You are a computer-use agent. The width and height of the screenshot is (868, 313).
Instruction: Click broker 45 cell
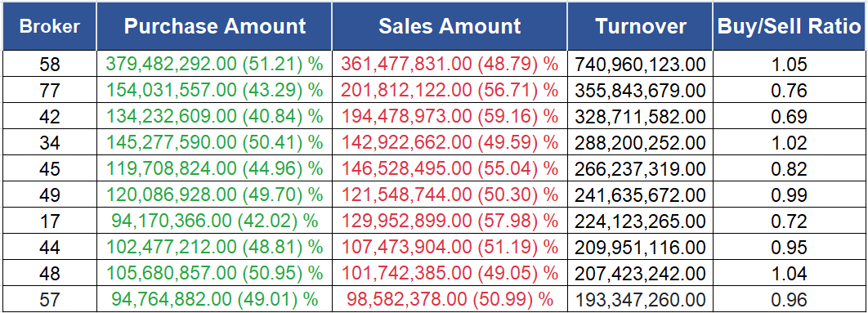point(49,169)
